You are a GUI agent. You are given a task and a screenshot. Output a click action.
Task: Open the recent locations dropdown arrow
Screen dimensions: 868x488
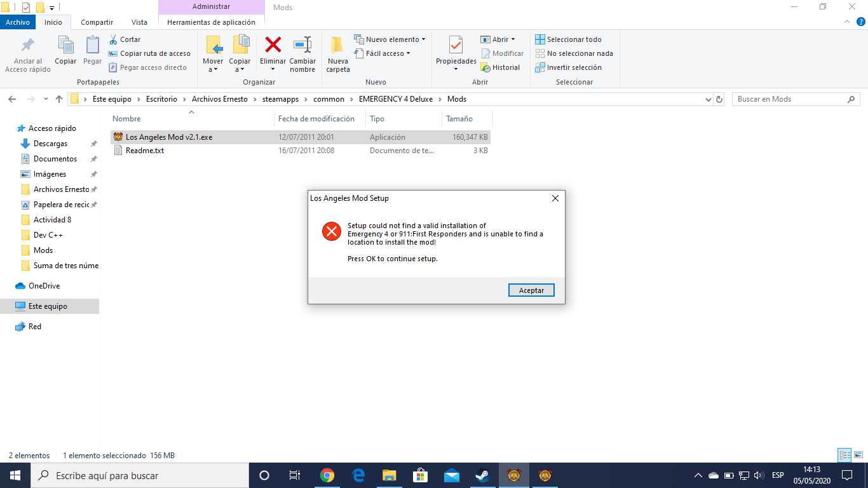[x=46, y=99]
